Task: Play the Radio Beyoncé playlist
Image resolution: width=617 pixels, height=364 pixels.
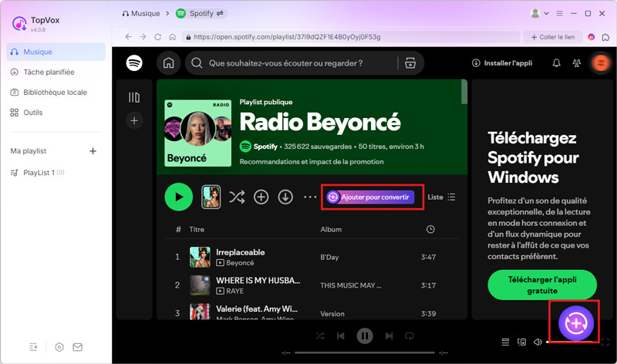Action: tap(179, 197)
